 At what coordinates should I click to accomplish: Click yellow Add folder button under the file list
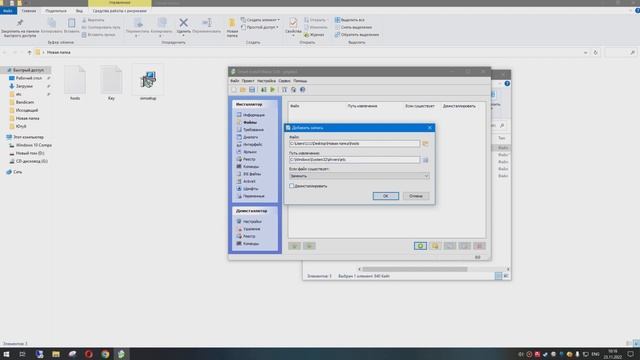(x=435, y=246)
